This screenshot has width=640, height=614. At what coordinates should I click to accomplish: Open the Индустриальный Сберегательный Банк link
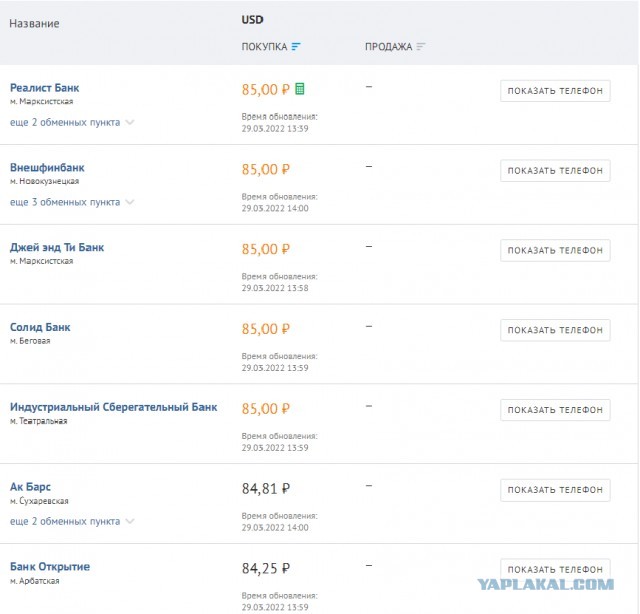point(113,407)
